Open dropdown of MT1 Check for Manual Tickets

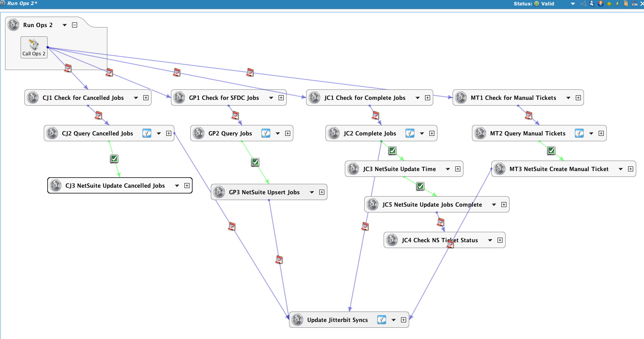[x=568, y=98]
